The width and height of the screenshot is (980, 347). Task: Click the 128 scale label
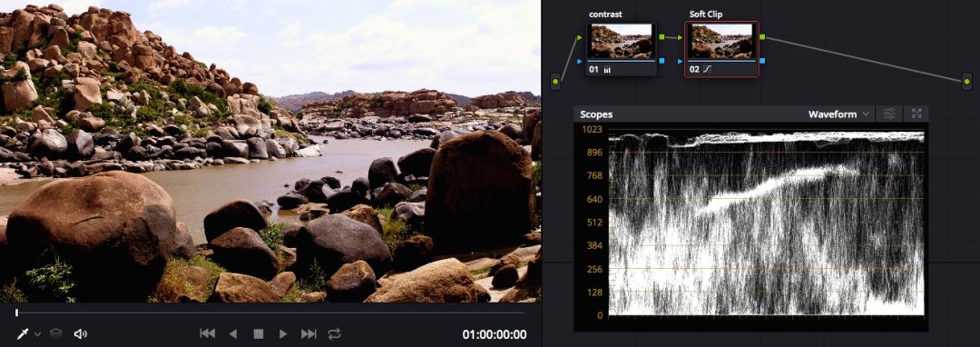click(x=594, y=292)
